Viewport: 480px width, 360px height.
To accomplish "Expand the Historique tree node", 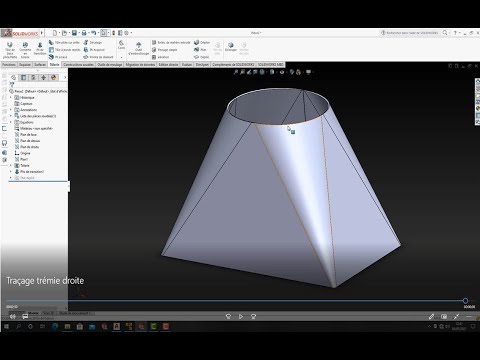I will click(x=11, y=97).
